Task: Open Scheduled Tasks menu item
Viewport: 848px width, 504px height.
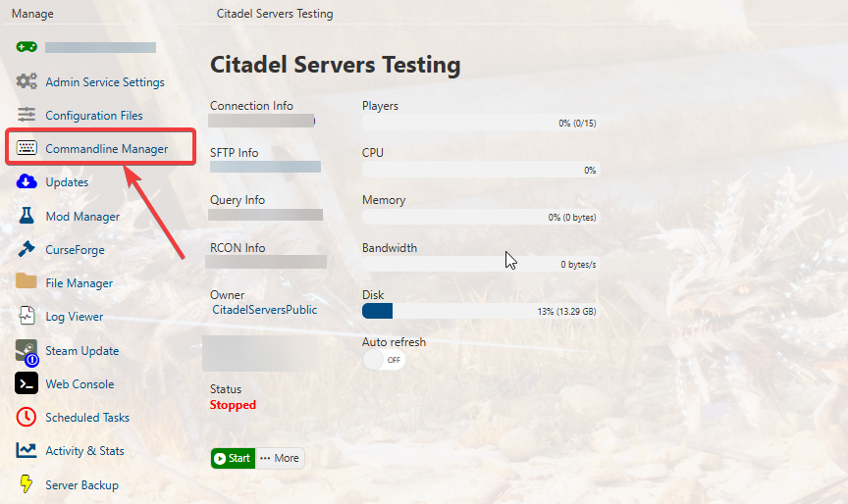Action: 86,418
